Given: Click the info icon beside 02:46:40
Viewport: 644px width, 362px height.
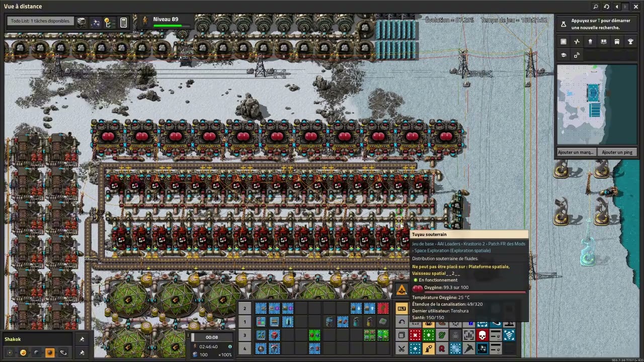Looking at the screenshot, I should pos(230,346).
